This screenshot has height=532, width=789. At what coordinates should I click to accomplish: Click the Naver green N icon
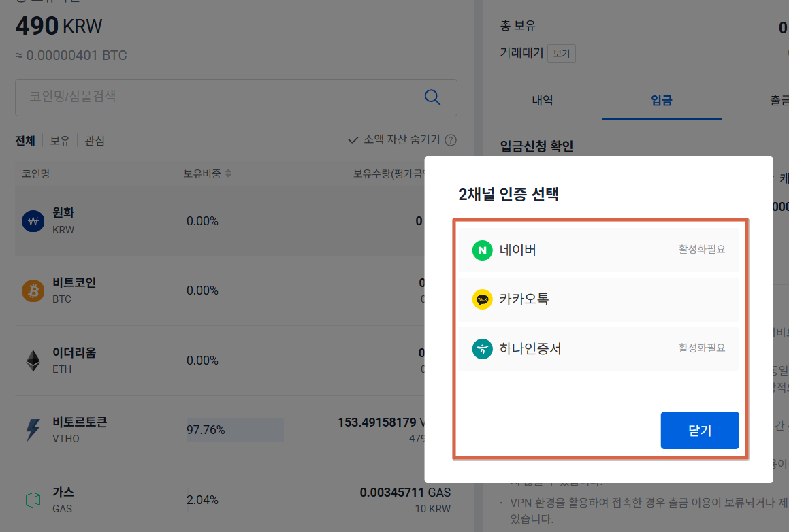tap(482, 250)
